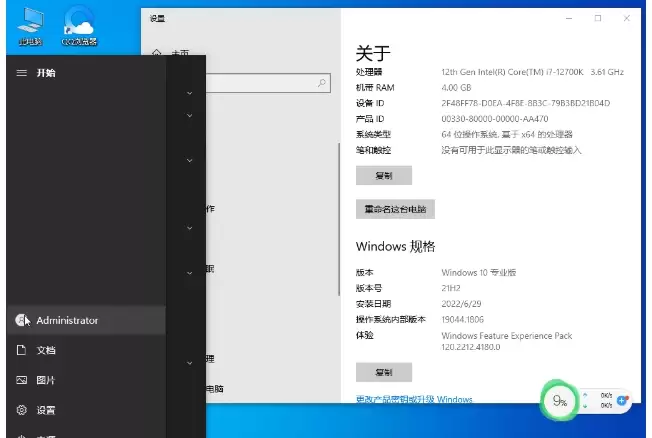Click the Settings sidebar vertical scrollbar
Screen dimensions: 652x438
click(339, 219)
